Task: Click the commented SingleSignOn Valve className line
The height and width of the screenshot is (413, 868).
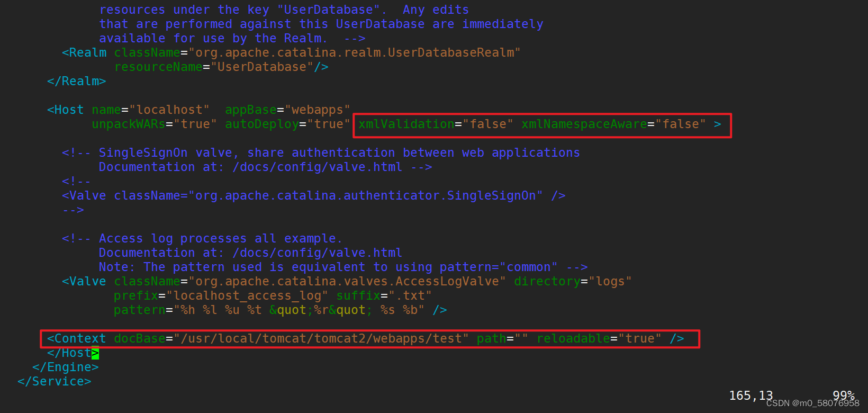Action: click(x=313, y=196)
